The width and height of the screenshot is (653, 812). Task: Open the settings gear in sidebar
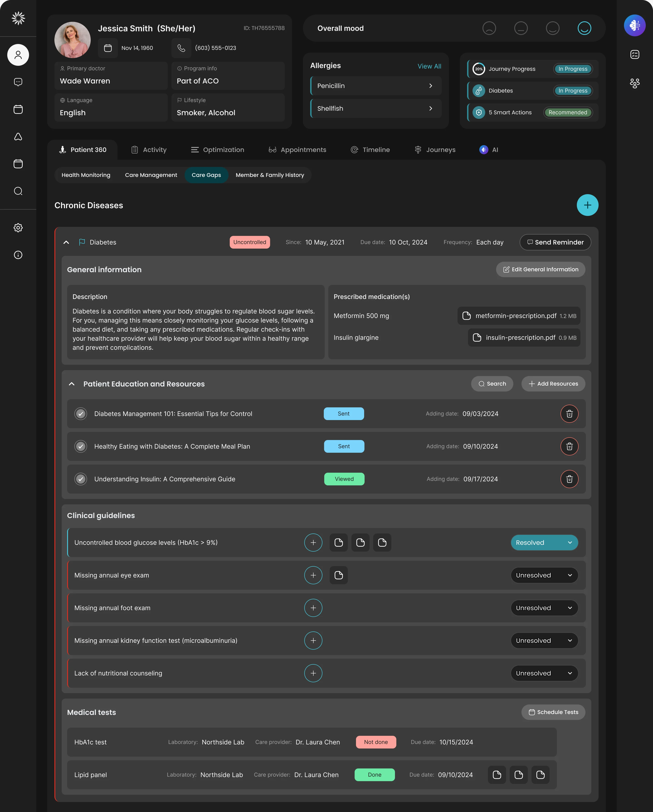pos(18,227)
